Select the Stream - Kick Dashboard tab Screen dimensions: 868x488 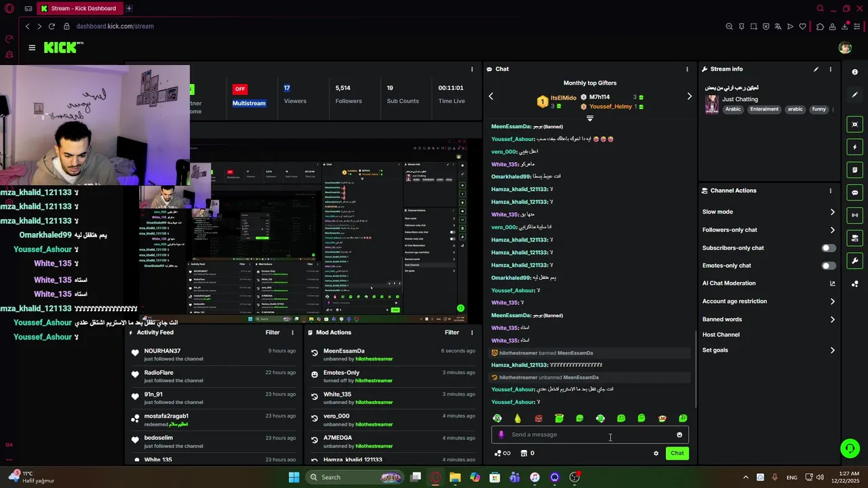coord(79,8)
